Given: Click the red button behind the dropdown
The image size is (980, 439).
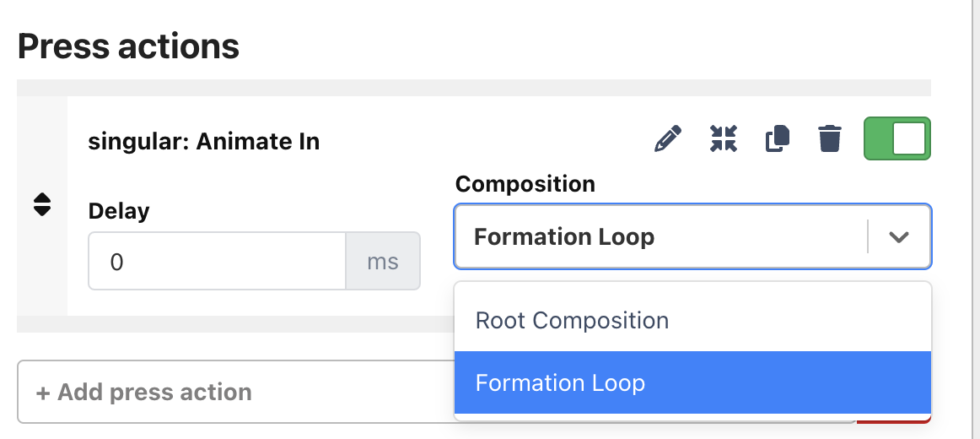Looking at the screenshot, I should pos(894,419).
